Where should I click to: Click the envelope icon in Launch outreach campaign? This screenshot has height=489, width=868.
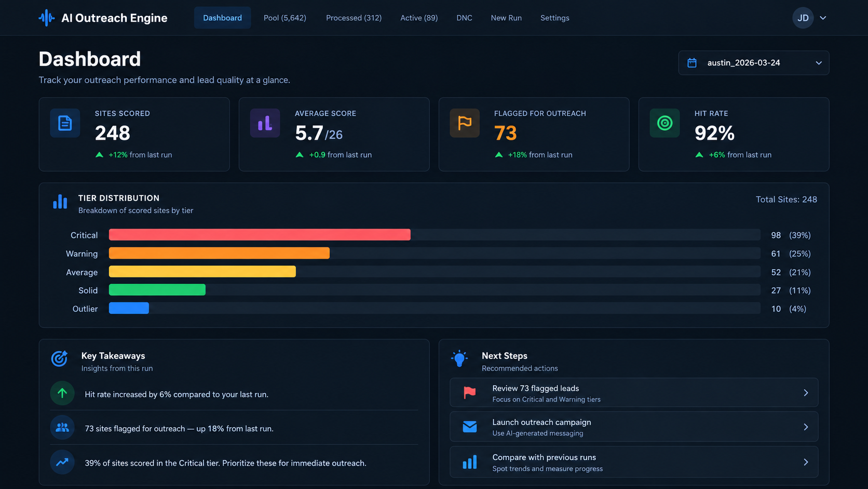point(469,427)
